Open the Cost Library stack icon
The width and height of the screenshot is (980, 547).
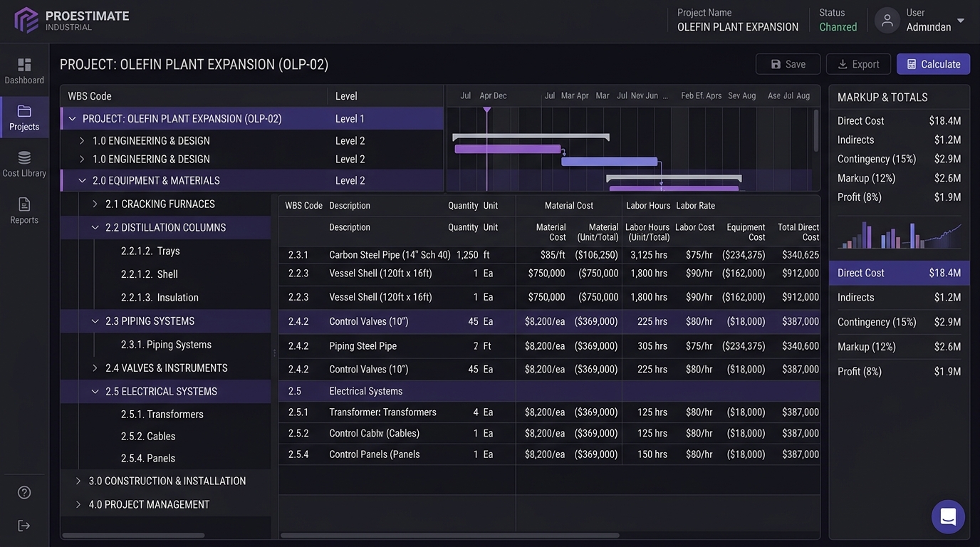click(x=24, y=157)
